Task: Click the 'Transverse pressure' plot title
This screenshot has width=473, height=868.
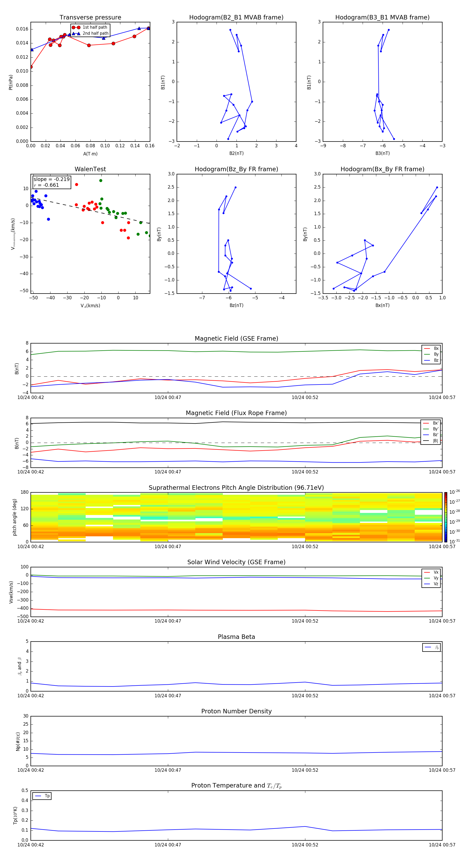Action: [90, 18]
